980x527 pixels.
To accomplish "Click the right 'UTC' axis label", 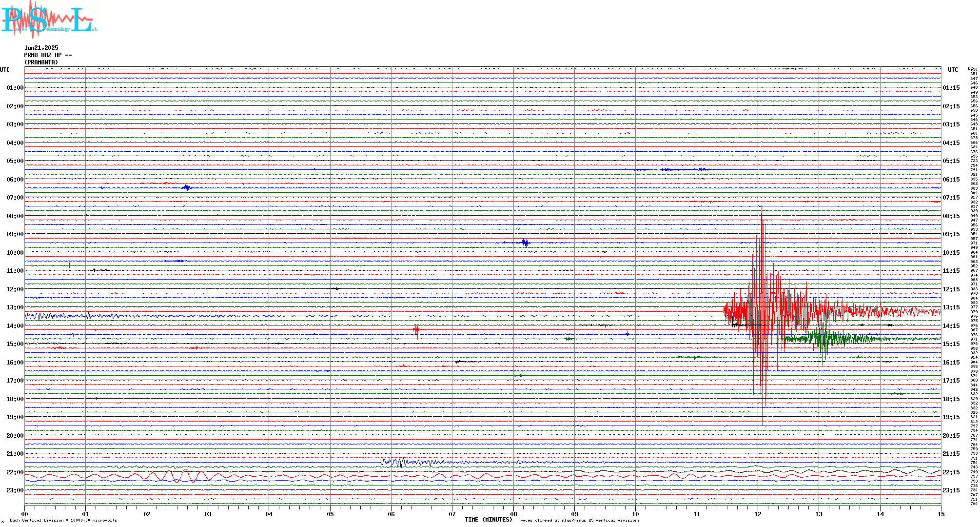I will tap(953, 70).
